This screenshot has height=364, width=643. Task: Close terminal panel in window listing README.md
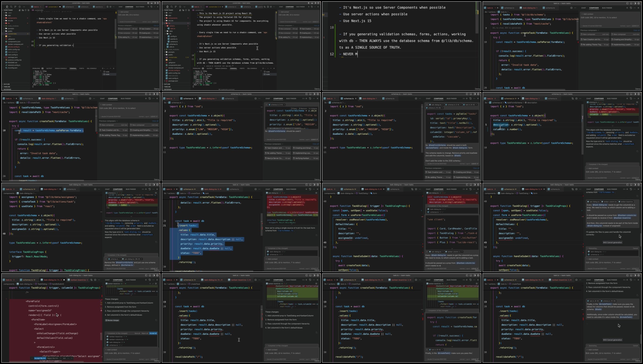coord(114,68)
